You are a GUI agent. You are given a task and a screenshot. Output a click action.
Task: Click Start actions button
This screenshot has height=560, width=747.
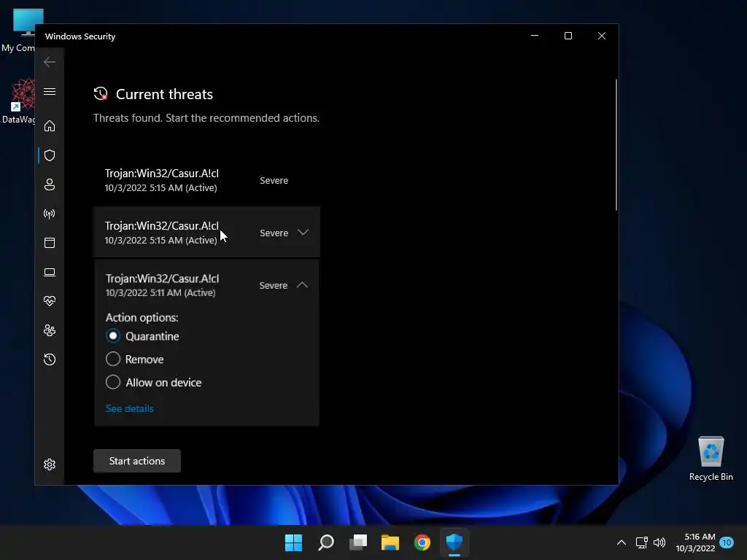click(x=137, y=461)
